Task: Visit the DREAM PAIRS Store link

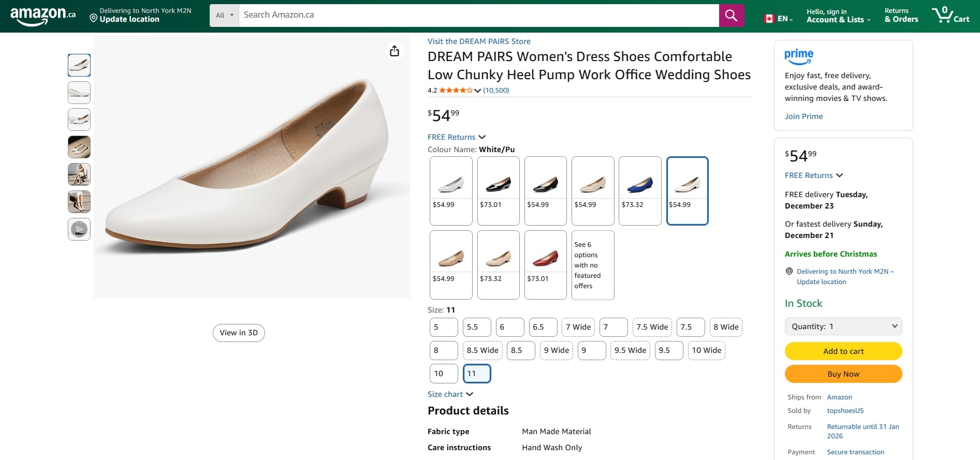Action: coord(479,41)
